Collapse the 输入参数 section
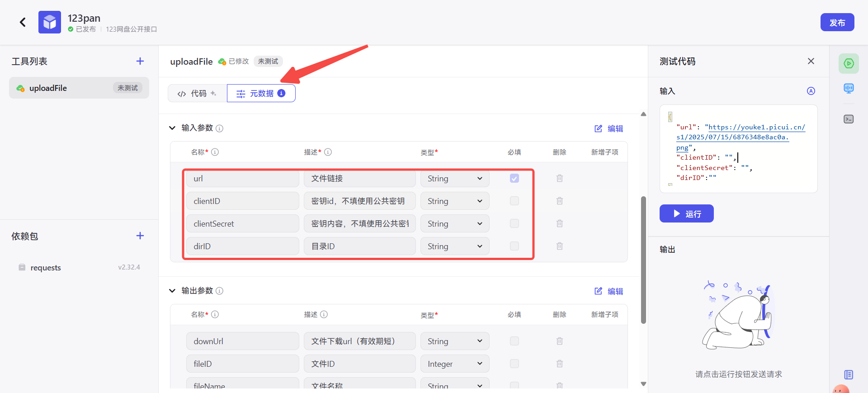 point(172,128)
